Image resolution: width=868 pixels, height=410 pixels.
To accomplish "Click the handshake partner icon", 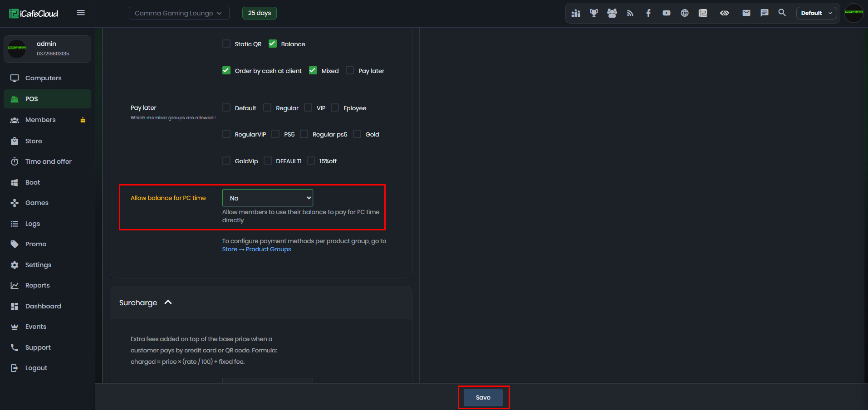I will click(x=725, y=13).
